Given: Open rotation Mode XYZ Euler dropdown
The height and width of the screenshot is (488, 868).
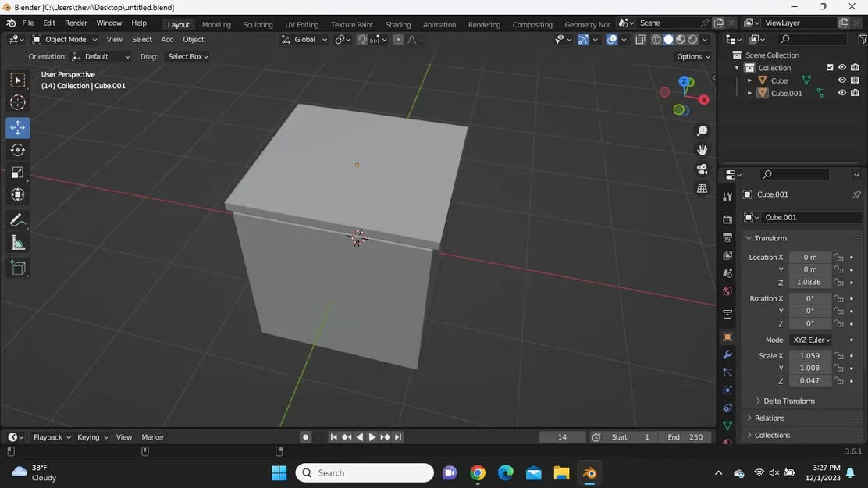Looking at the screenshot, I should [x=811, y=340].
